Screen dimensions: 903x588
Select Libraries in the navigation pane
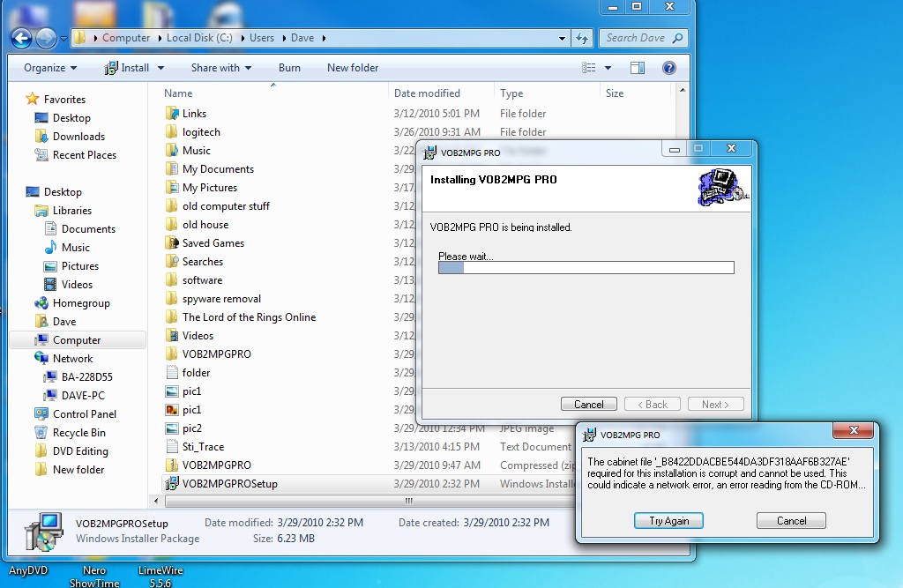click(x=71, y=211)
